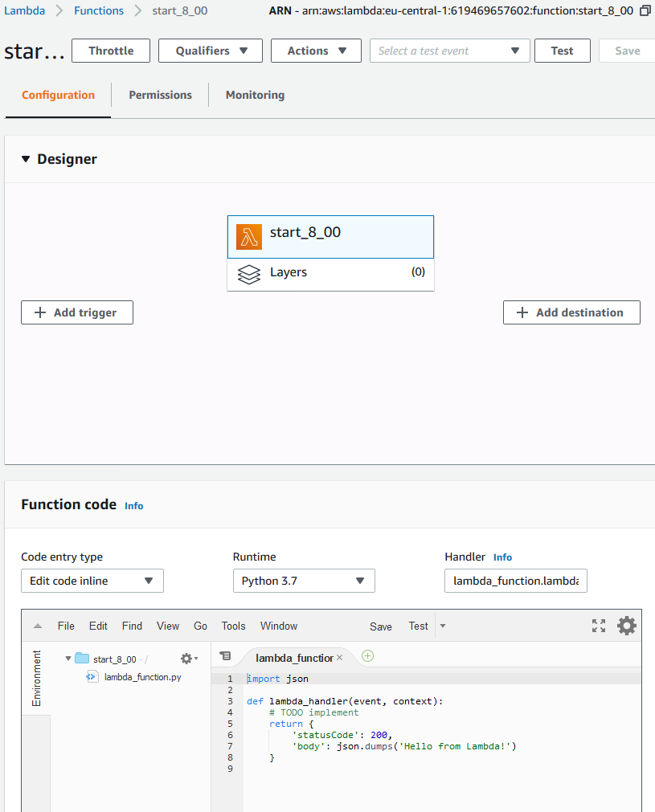
Task: Click the 'def lambda_handler' code line
Action: coord(345,701)
